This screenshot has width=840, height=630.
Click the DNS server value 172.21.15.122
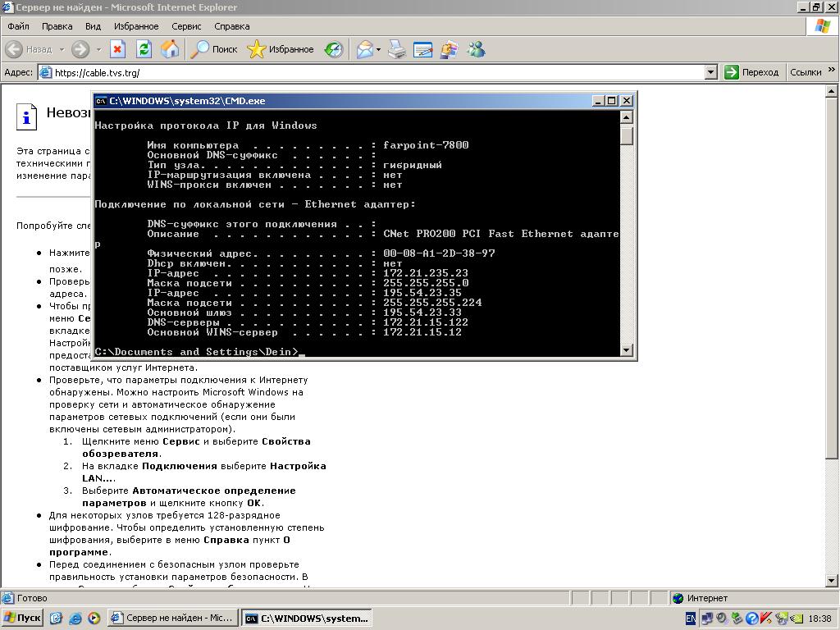click(x=426, y=322)
